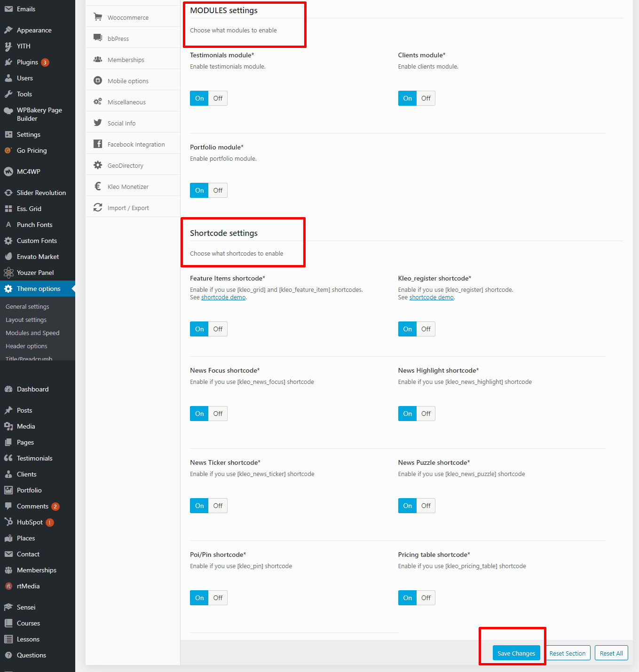Click the bbPress speech bubble icon
The image size is (639, 672).
point(98,38)
